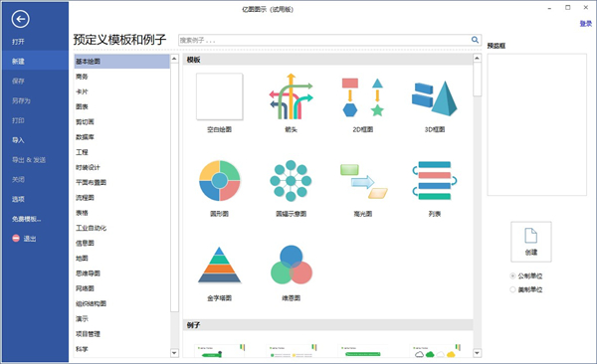Select the 维恩图 Venn diagram template

(x=292, y=265)
